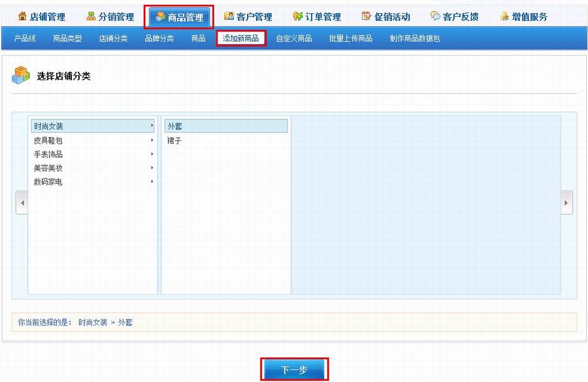The height and width of the screenshot is (382, 588).
Task: Go to 商品类型 submenu
Action: tap(67, 39)
